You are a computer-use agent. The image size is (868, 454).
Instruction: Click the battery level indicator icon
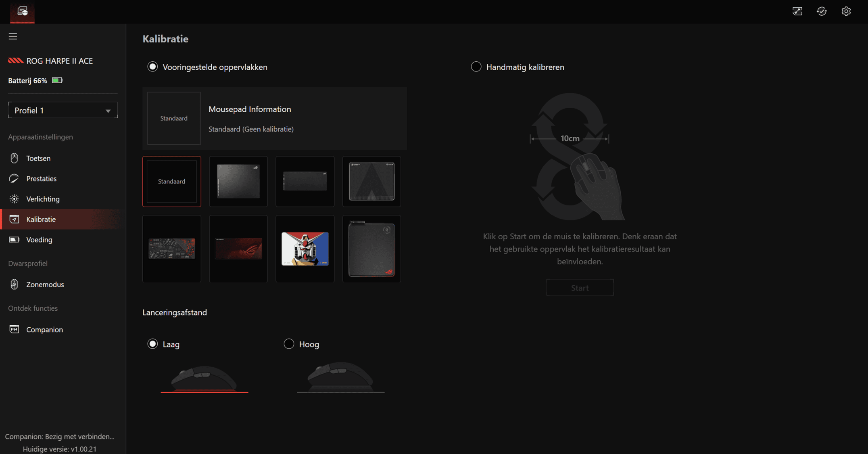(57, 80)
